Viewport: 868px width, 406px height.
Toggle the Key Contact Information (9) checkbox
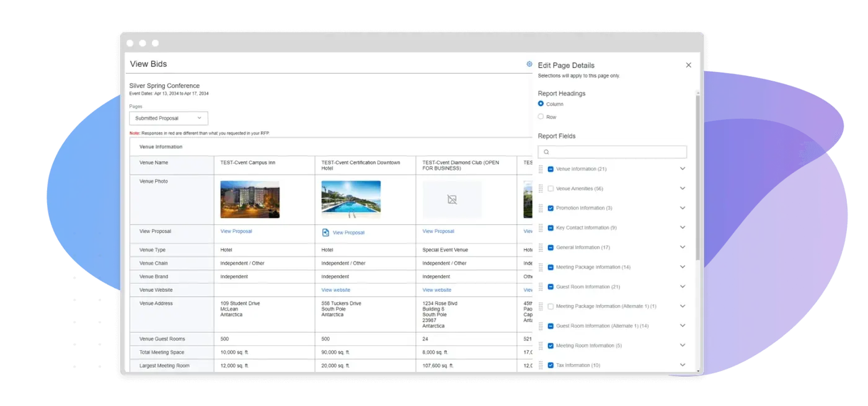click(551, 227)
